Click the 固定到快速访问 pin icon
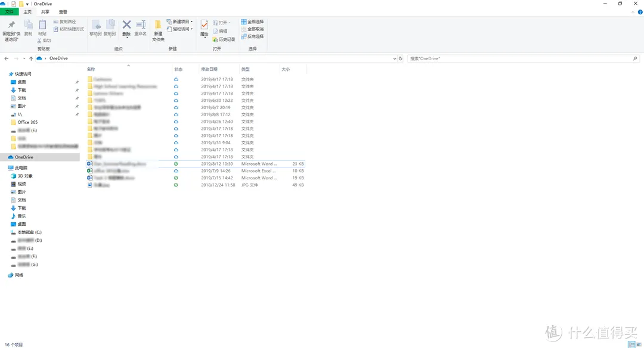644x348 pixels. (11, 26)
